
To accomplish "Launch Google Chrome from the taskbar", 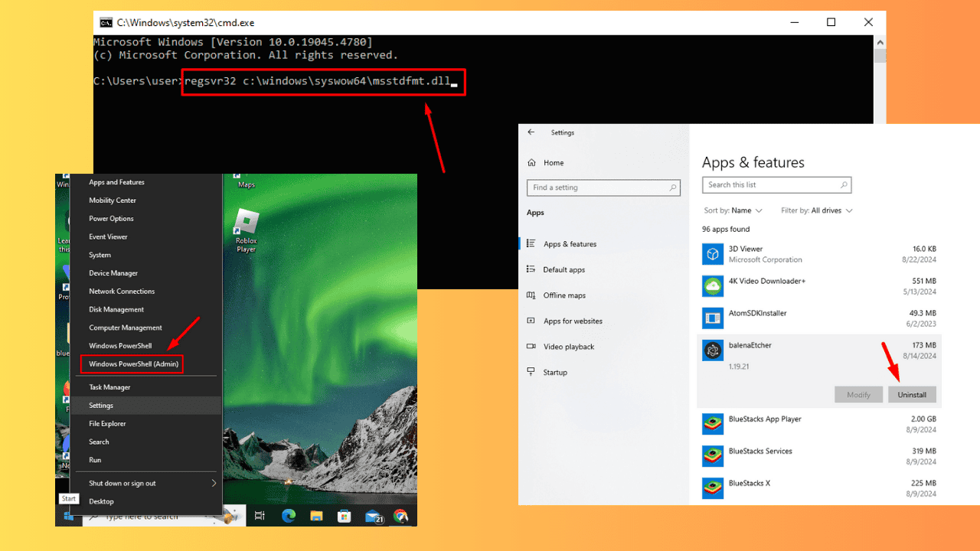I will click(x=400, y=516).
